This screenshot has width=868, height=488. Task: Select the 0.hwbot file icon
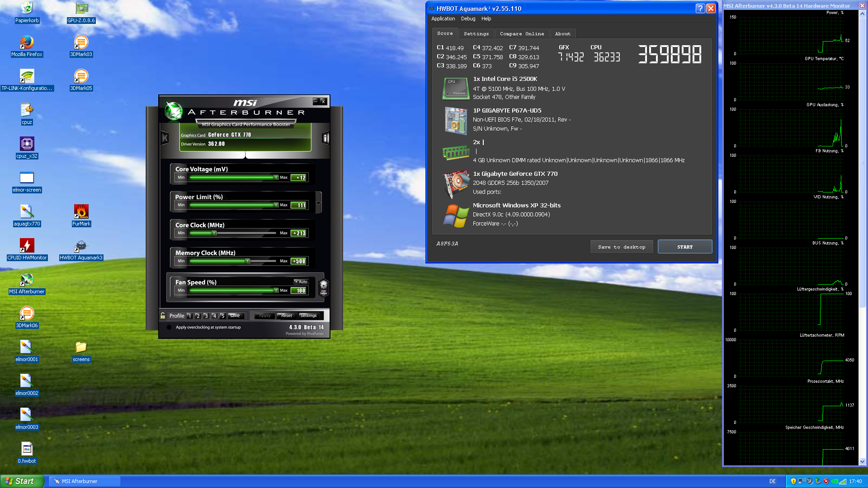click(27, 453)
